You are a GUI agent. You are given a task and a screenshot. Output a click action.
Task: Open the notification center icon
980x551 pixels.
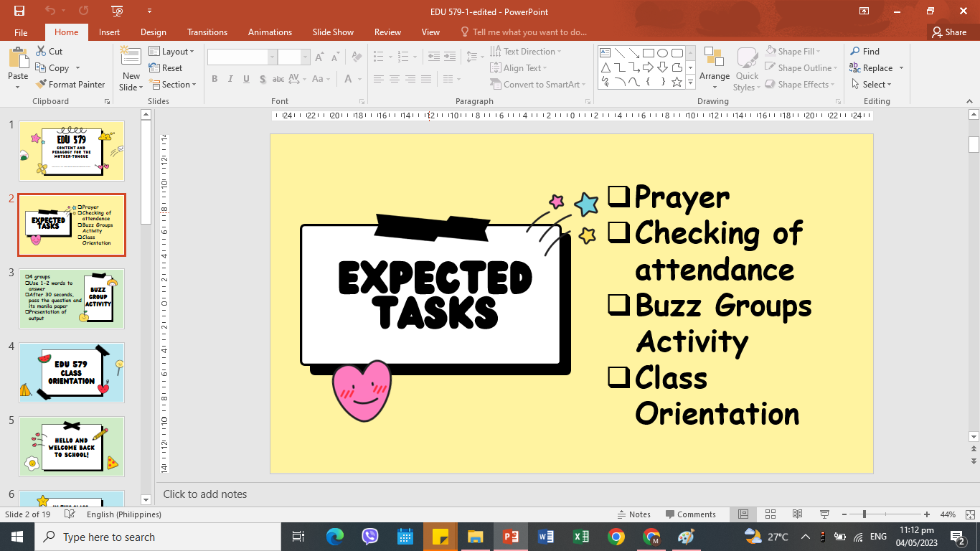[x=958, y=537]
